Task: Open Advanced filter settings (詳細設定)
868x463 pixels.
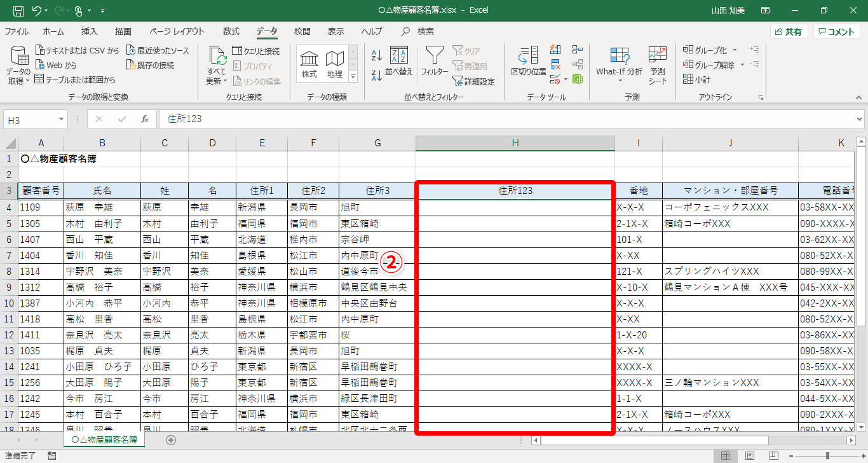Action: point(473,81)
